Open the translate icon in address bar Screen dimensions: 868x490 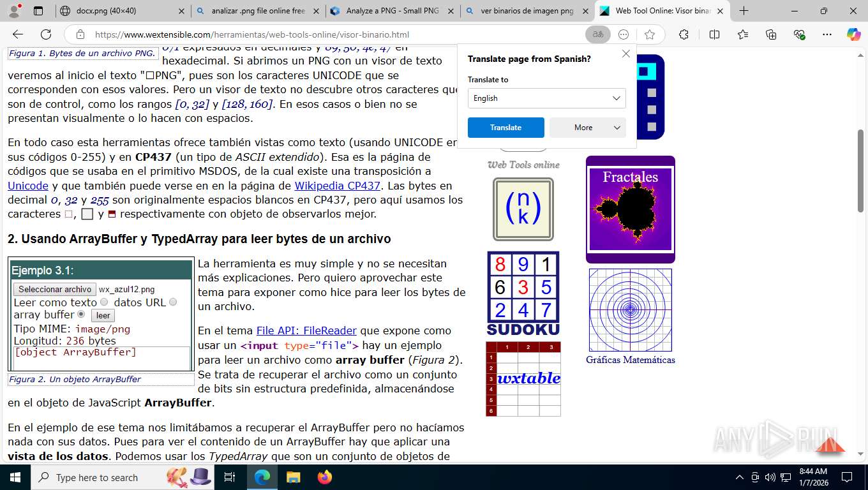(598, 34)
